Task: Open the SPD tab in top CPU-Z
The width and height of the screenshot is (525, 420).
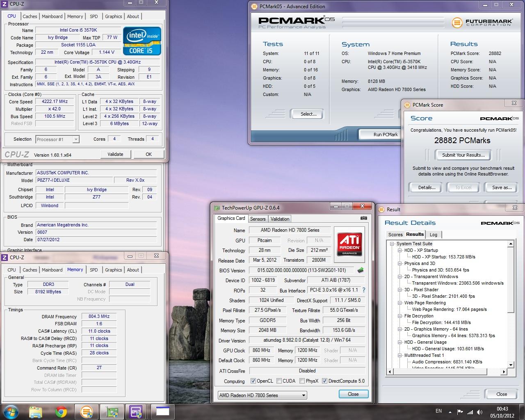Action: (x=94, y=16)
